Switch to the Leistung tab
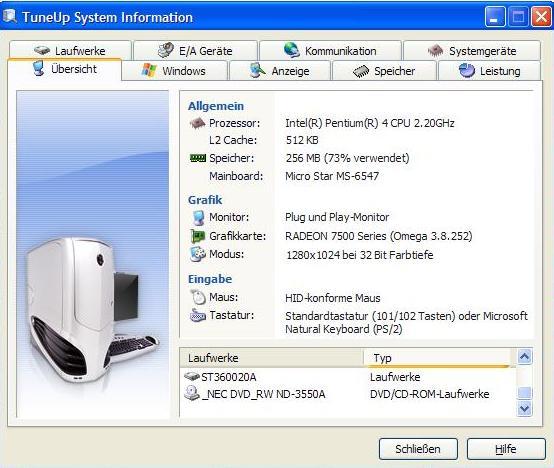Image resolution: width=554 pixels, height=468 pixels. [x=490, y=71]
